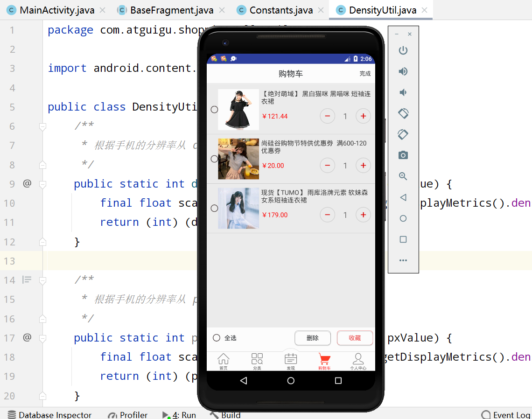Open the Build tool window
Image resolution: width=532 pixels, height=419 pixels.
point(225,415)
